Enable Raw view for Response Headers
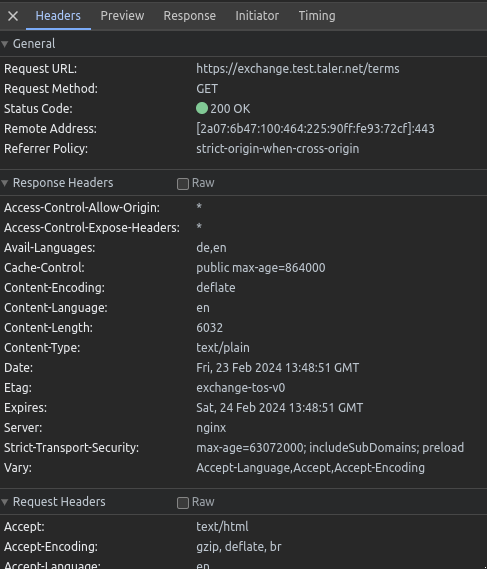Image resolution: width=487 pixels, height=569 pixels. pos(183,184)
